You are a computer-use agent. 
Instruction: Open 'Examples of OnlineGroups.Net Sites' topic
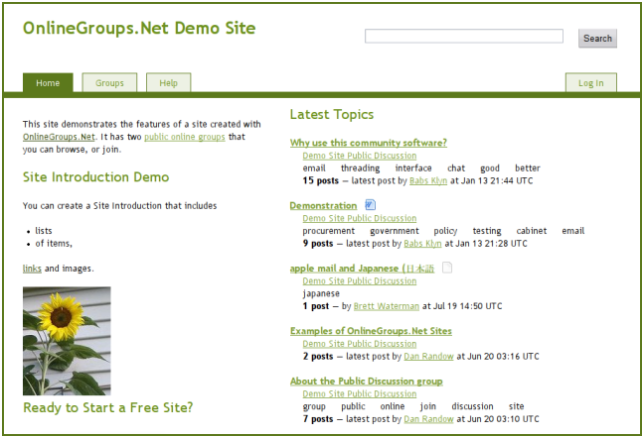pyautogui.click(x=371, y=331)
